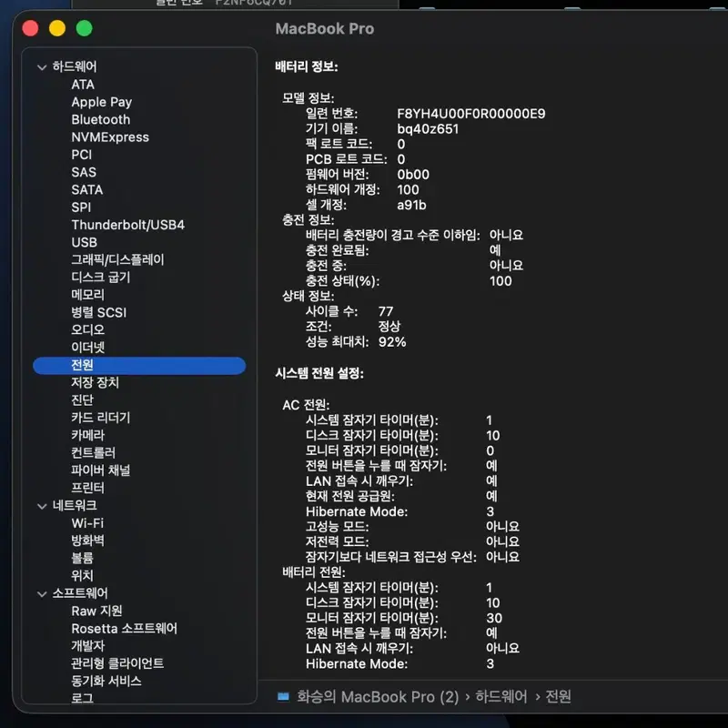
Task: Select 카메라 in the sidebar
Action: (87, 436)
